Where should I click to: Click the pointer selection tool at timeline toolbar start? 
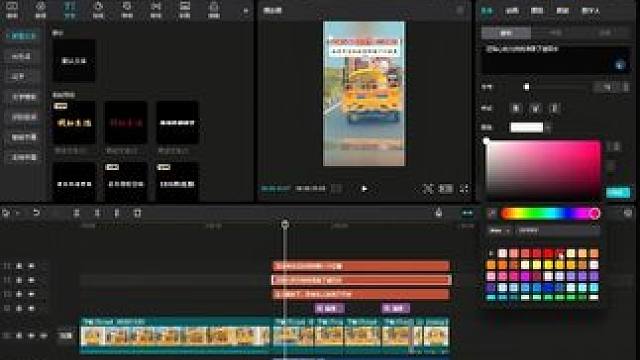[x=6, y=213]
